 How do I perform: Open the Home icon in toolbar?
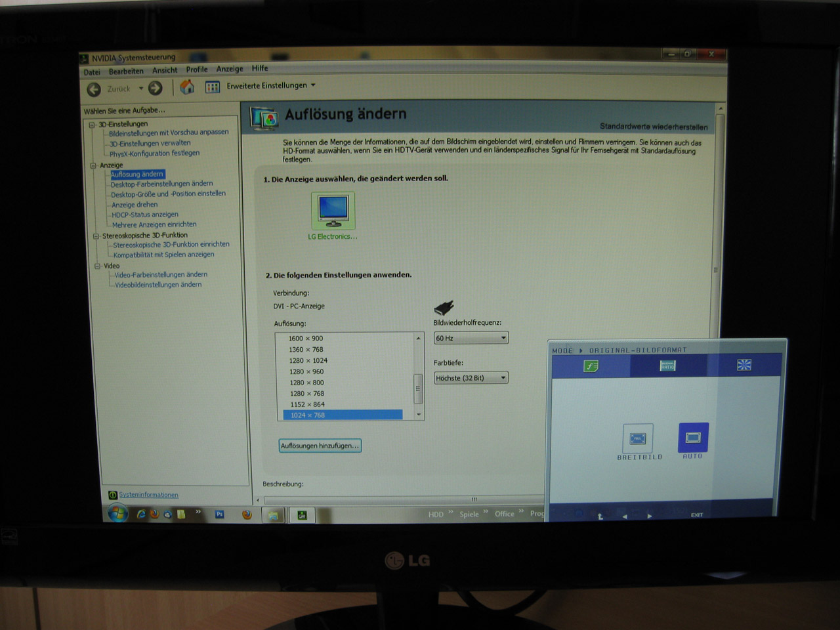click(187, 87)
